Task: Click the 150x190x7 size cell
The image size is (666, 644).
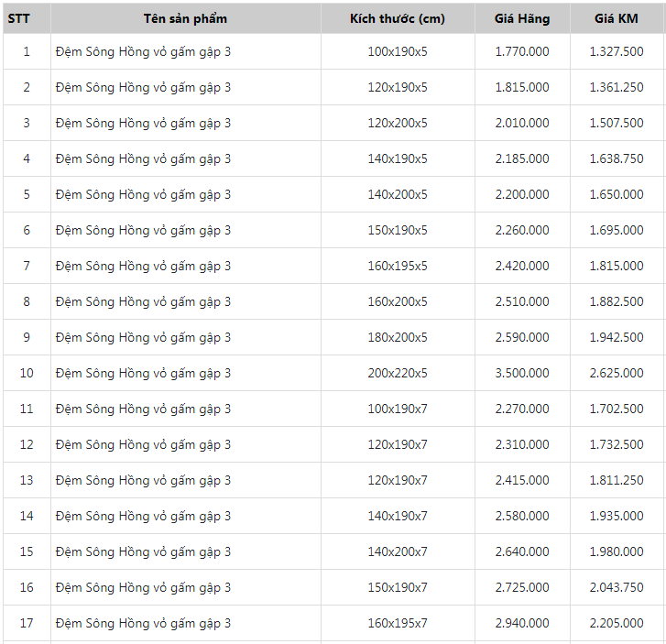Action: tap(397, 587)
